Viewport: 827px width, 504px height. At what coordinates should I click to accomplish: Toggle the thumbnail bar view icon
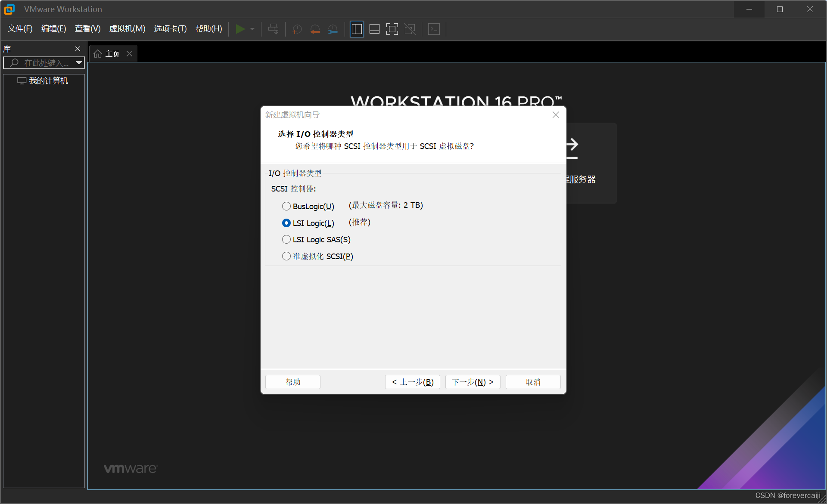tap(374, 29)
